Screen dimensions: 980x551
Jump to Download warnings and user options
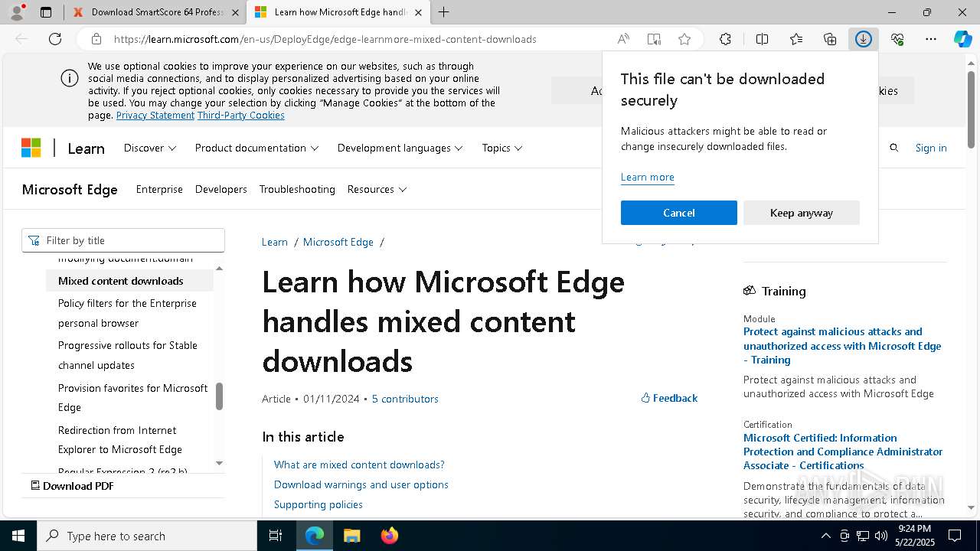(361, 484)
